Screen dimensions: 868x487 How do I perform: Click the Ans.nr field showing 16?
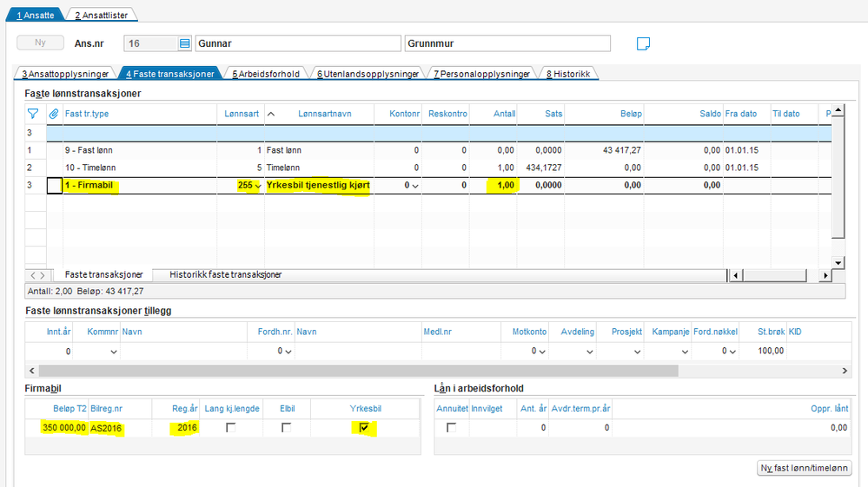(x=151, y=43)
